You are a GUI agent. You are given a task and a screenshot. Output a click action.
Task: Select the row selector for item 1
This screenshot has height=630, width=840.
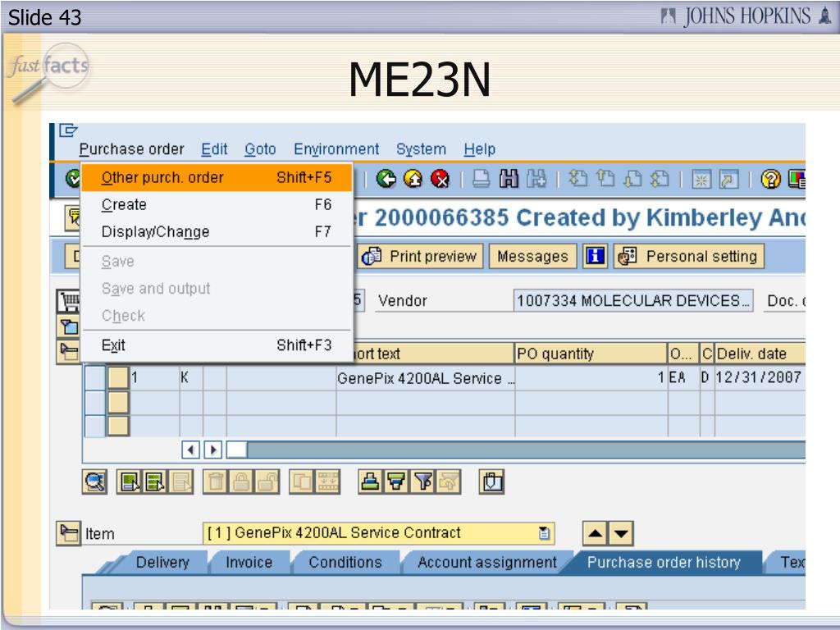[95, 378]
